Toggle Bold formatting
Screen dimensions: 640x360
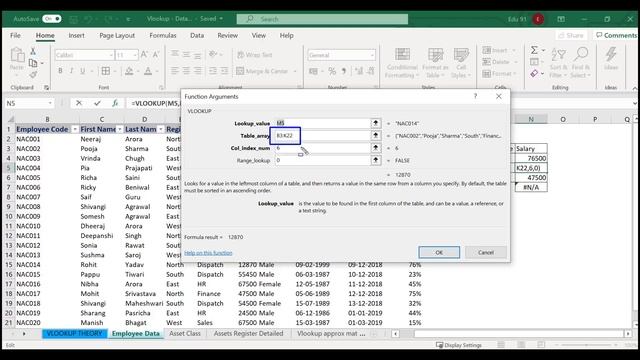(60, 71)
